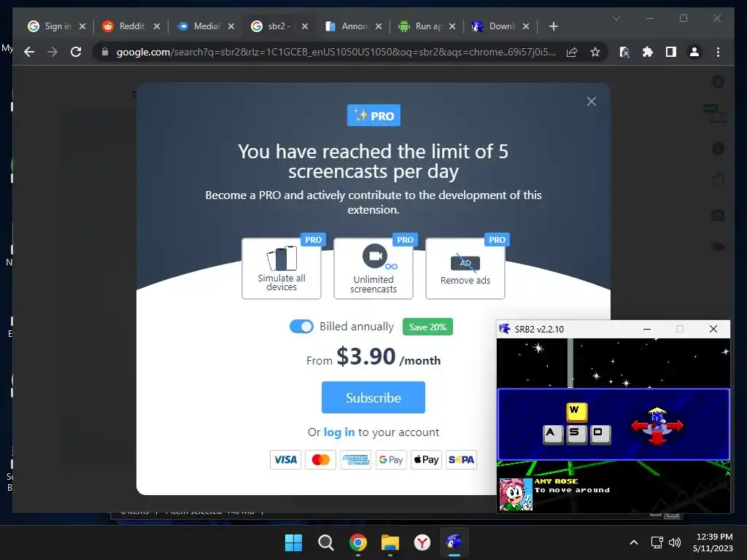Reload the Google search page
Viewport: 747px width, 560px height.
76,52
